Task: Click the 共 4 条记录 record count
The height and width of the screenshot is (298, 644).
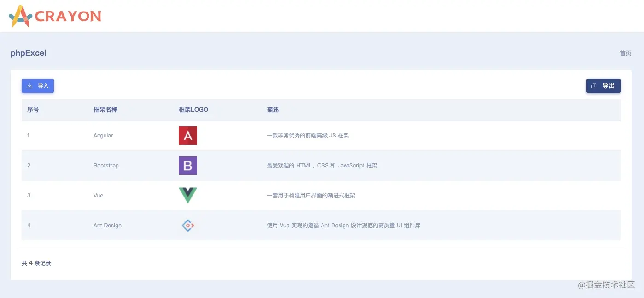Action: point(36,263)
